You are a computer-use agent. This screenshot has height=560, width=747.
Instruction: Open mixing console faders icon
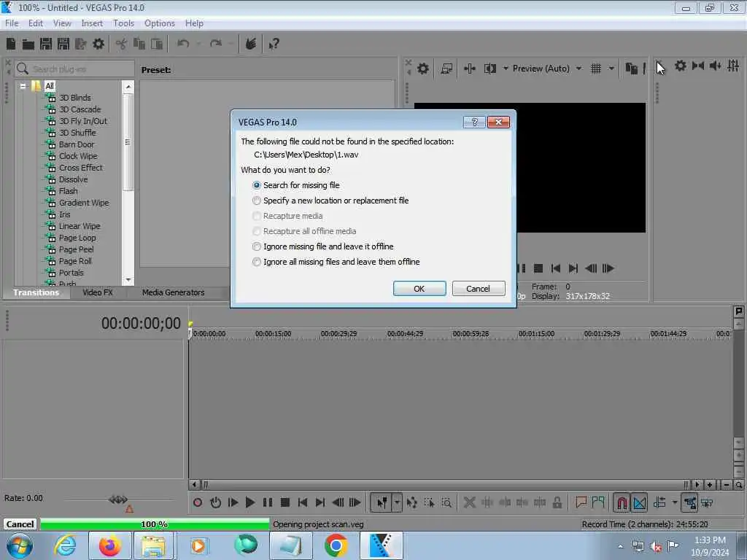pos(733,66)
